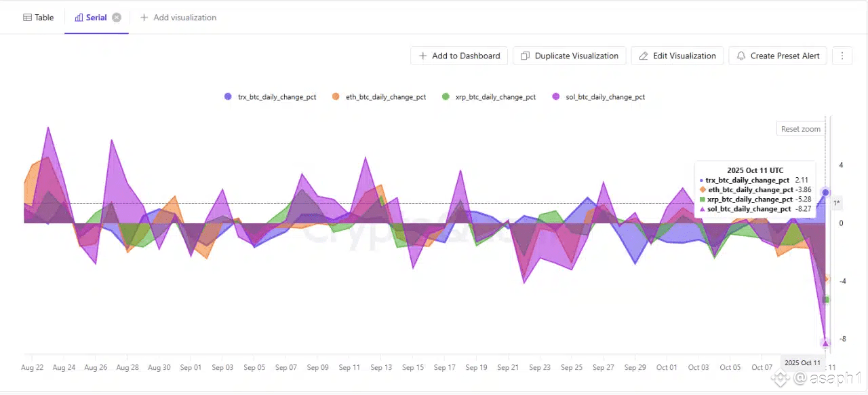Click the Add visualization tab label
Screen dimensions: 868x395
click(x=184, y=18)
